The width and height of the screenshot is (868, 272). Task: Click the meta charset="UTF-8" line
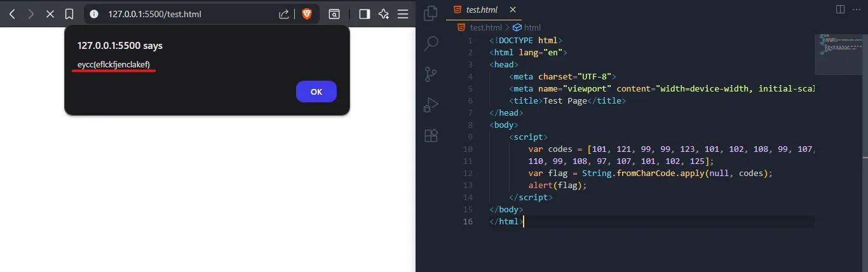pos(562,76)
